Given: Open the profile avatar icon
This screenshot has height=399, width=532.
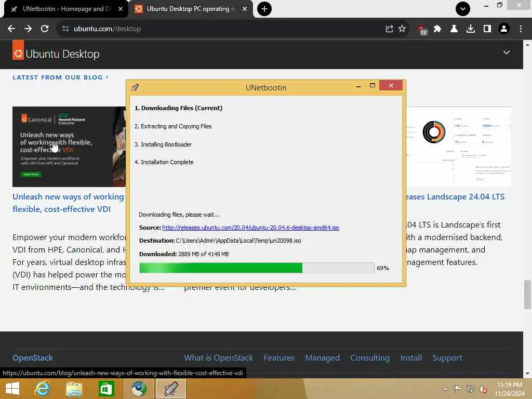Looking at the screenshot, I should coord(504,29).
